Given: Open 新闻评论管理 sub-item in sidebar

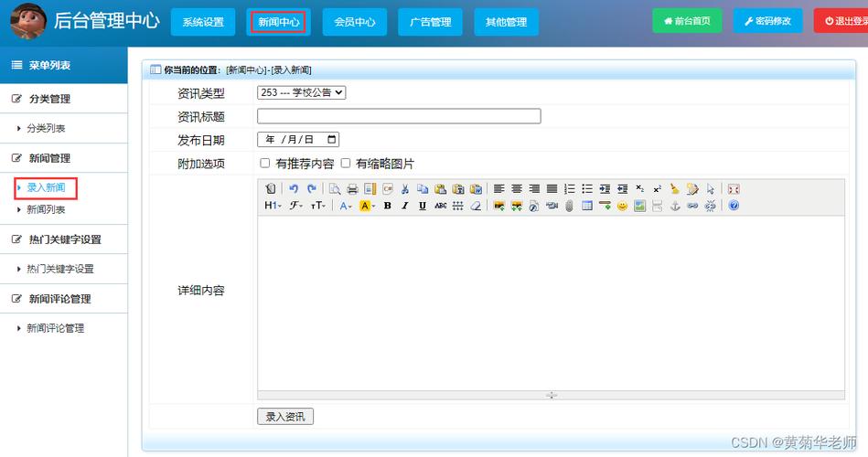Looking at the screenshot, I should click(56, 328).
